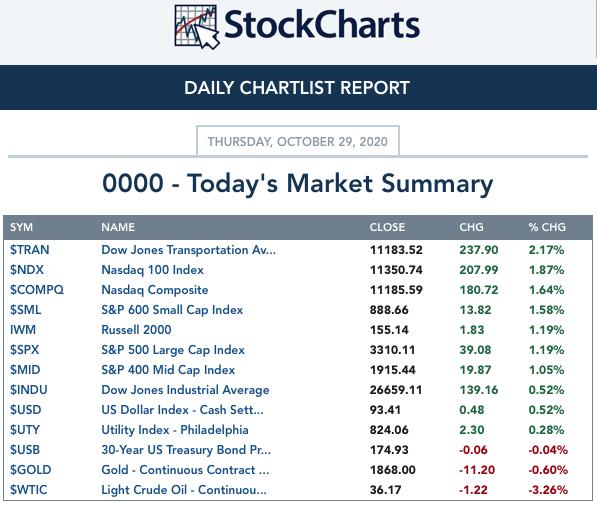Sort by the % CHG column header
The width and height of the screenshot is (597, 505).
click(547, 227)
